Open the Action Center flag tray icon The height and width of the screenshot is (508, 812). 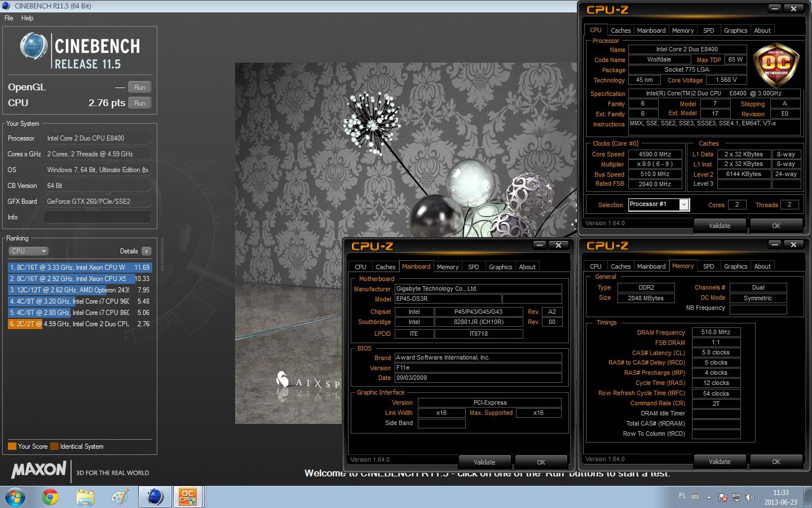coord(722,497)
